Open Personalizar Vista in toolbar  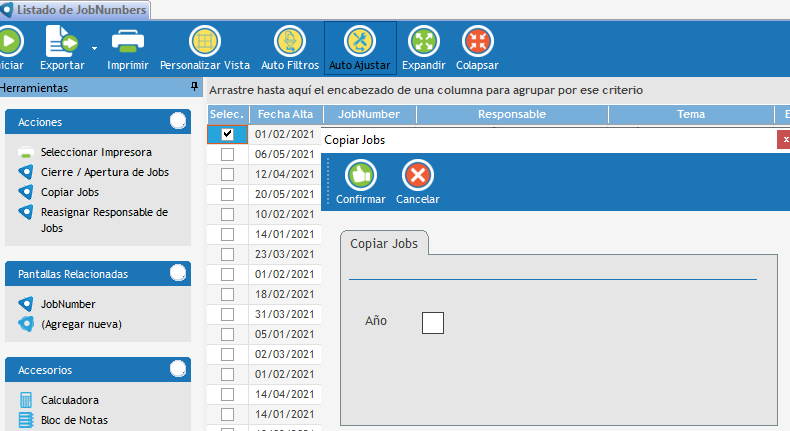(x=205, y=42)
